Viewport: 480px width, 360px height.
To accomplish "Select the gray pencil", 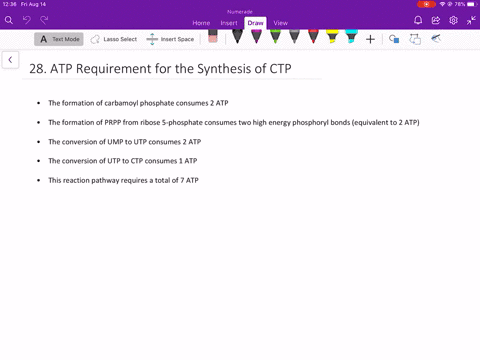I will 294,37.
